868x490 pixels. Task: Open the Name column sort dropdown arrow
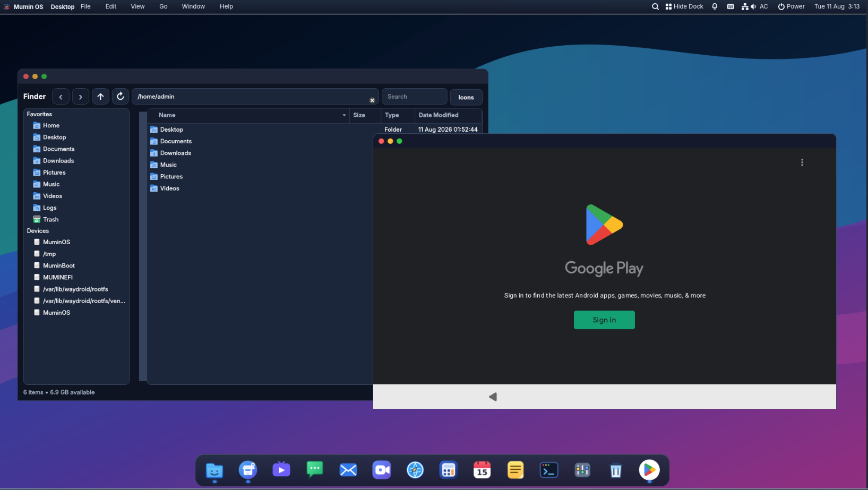click(344, 115)
